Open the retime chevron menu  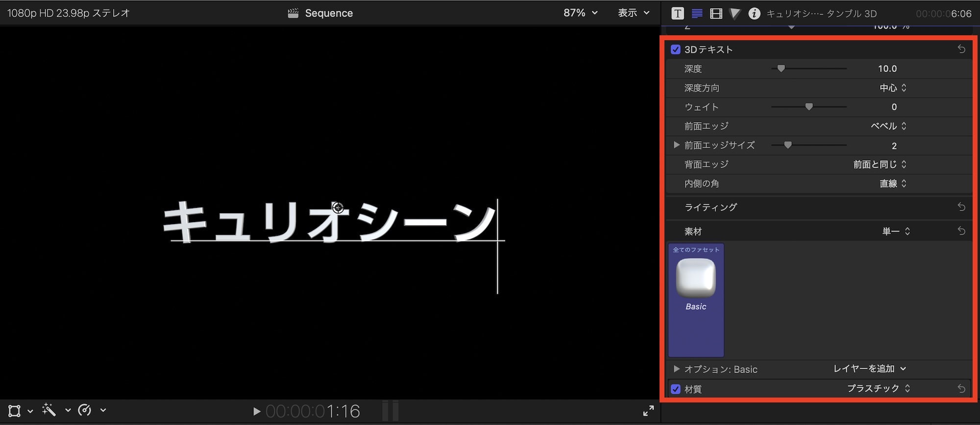click(x=103, y=410)
